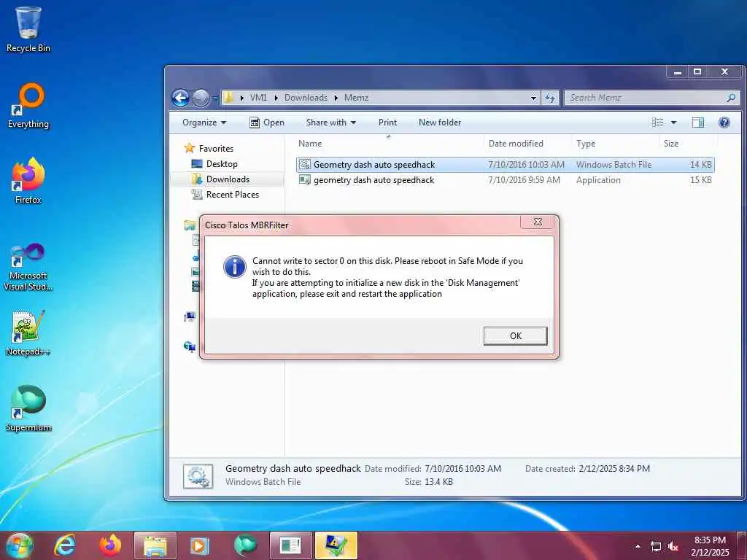Minimize the Explorer window
Viewport: 747px width, 560px height.
pos(678,72)
